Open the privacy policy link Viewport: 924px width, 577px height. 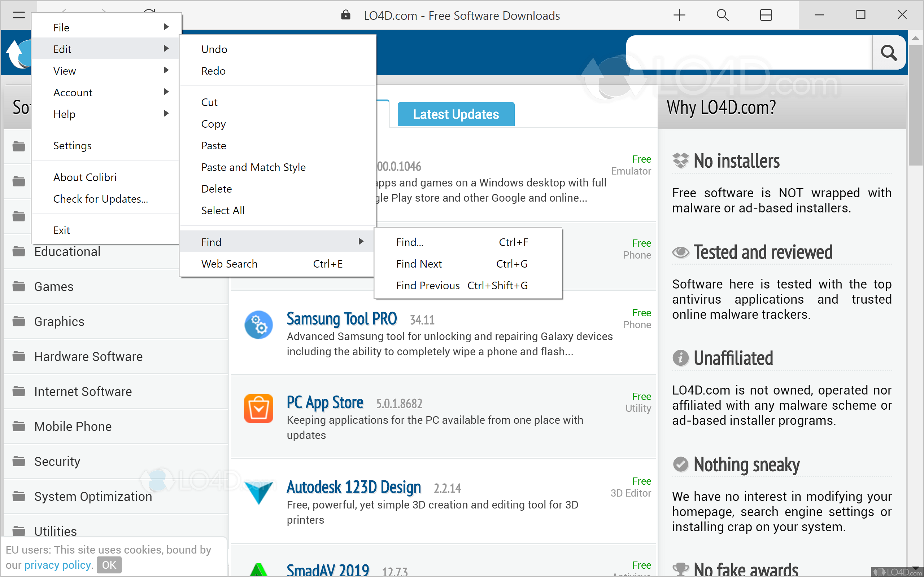(57, 565)
